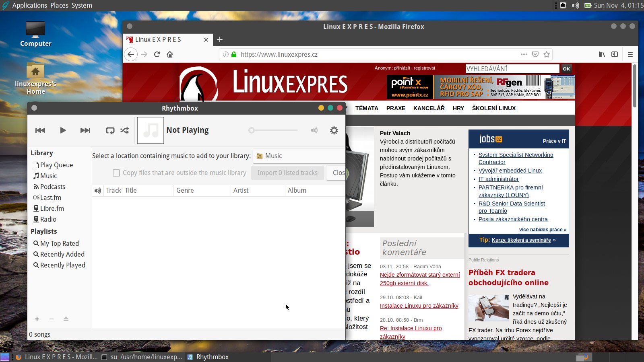Open the PRAXE menu on website
Viewport: 644px width, 362px height.
(x=396, y=108)
